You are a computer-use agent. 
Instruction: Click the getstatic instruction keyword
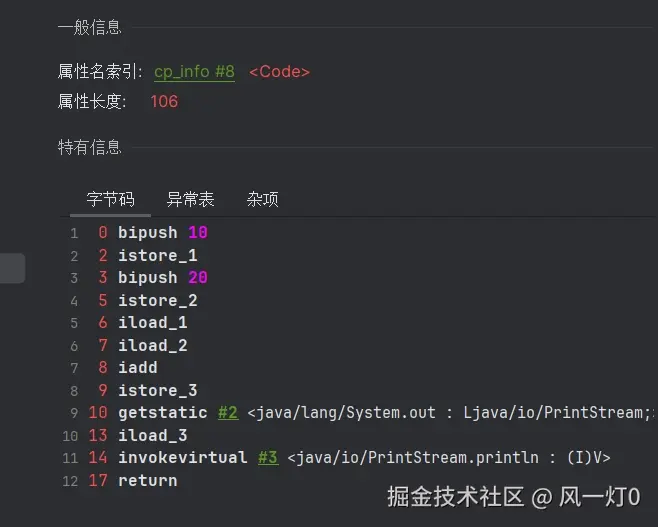click(x=162, y=413)
